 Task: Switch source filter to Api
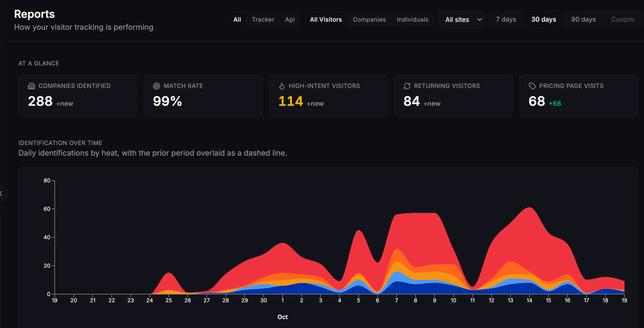click(x=290, y=19)
